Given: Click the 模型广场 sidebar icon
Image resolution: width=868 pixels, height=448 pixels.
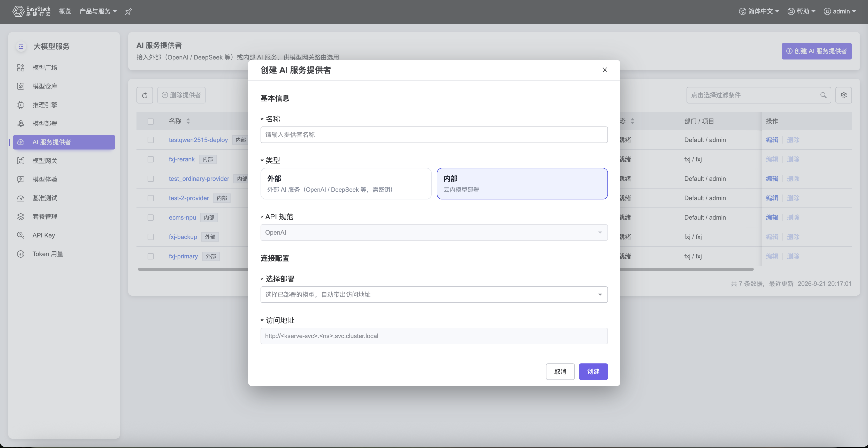Looking at the screenshot, I should click(21, 68).
